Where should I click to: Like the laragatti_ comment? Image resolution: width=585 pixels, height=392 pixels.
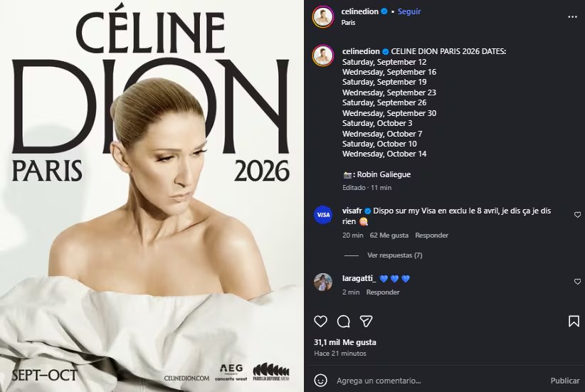pos(577,282)
